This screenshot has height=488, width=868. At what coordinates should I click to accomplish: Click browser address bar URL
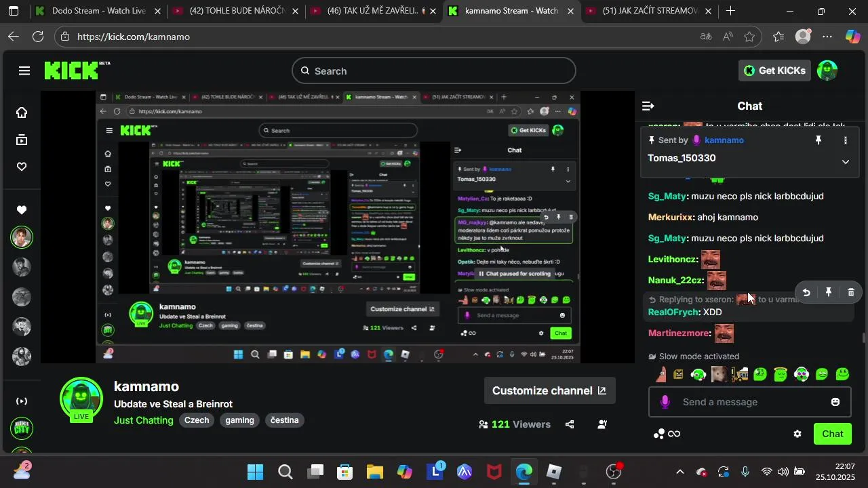(x=134, y=37)
